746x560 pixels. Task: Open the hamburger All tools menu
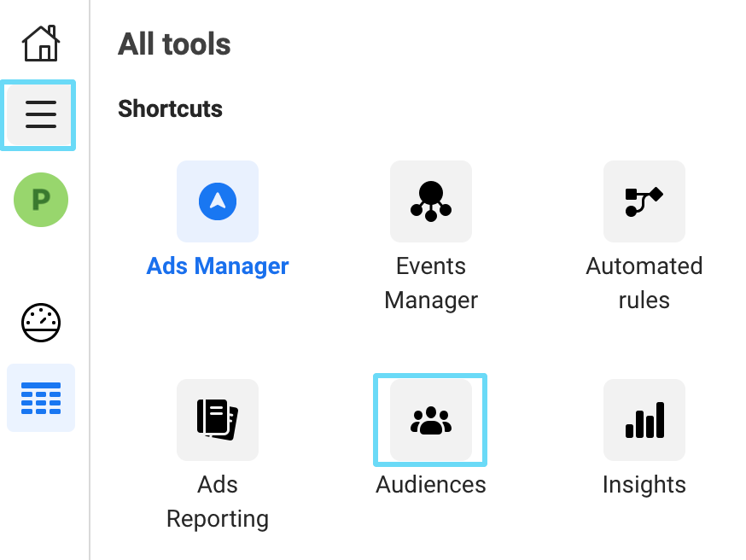[41, 114]
